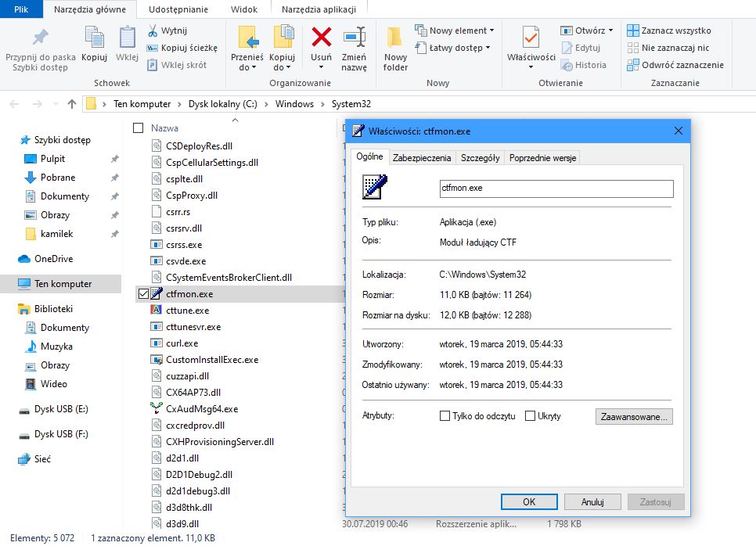756x546 pixels.
Task: Switch to the Zabezpieczenia tab in properties
Action: [x=422, y=157]
